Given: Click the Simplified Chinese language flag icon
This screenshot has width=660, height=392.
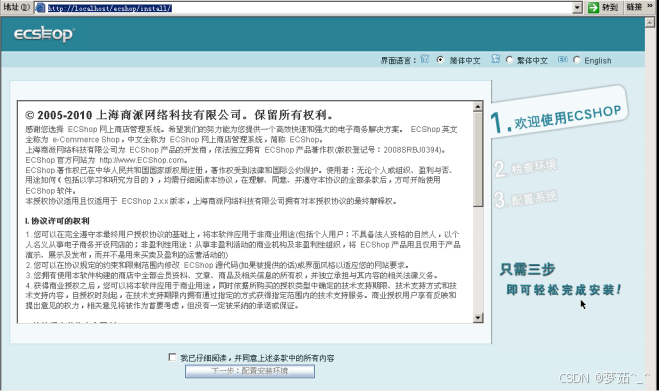Looking at the screenshot, I should click(425, 59).
